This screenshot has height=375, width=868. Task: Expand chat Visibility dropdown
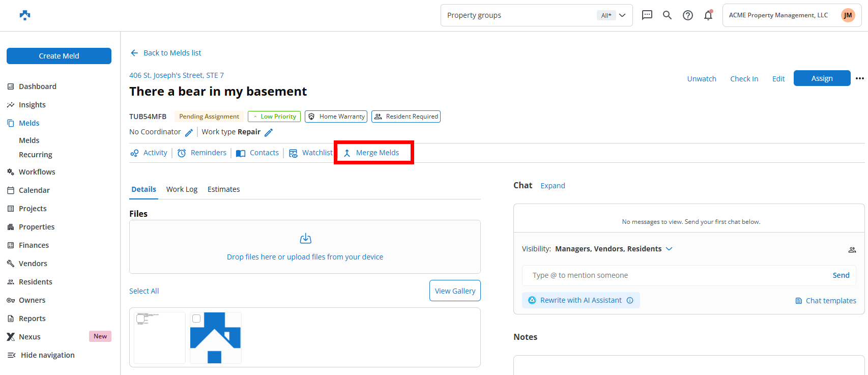click(669, 249)
